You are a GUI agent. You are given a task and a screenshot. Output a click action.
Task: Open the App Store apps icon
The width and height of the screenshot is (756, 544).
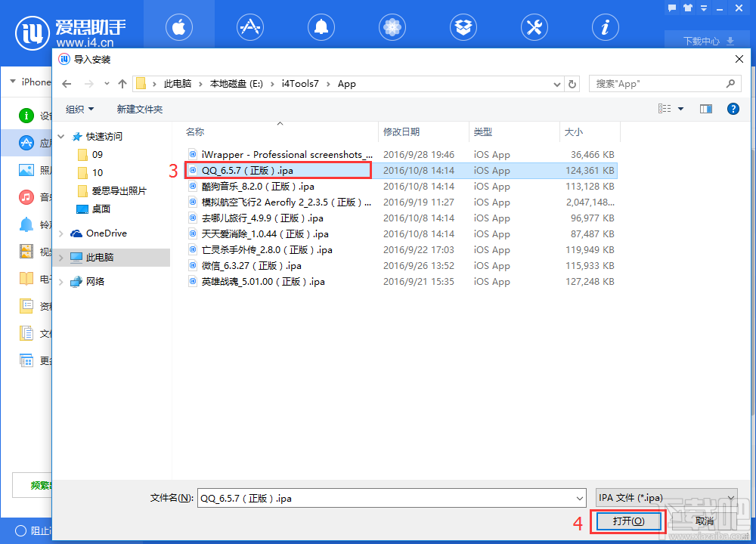[249, 27]
